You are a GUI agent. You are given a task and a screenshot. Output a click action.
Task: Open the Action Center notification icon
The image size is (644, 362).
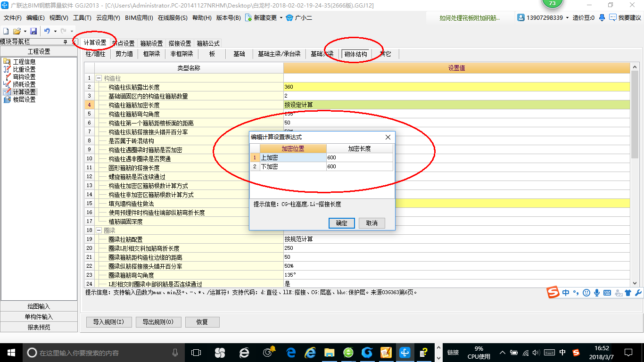pos(628,353)
